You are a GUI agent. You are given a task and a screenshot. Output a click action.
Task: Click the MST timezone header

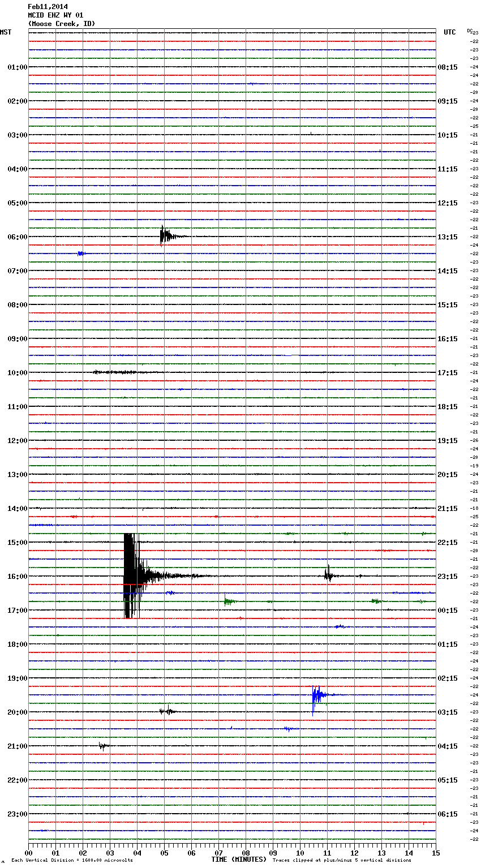[x=6, y=32]
